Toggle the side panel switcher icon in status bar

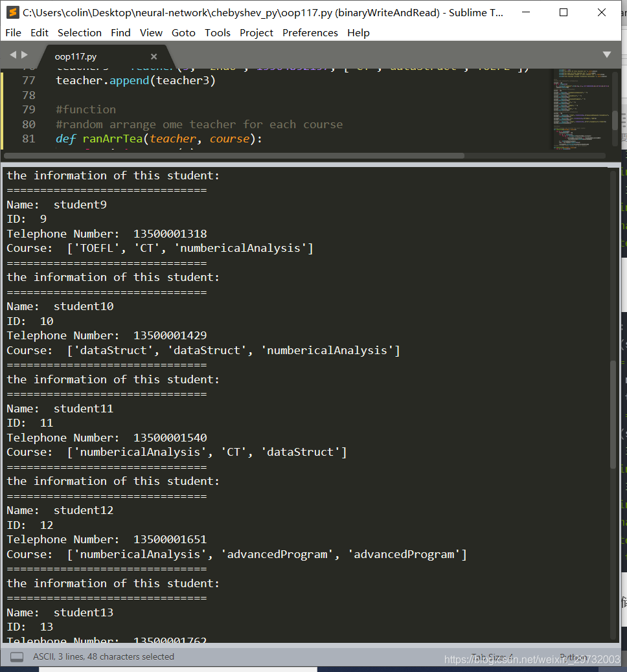[17, 656]
